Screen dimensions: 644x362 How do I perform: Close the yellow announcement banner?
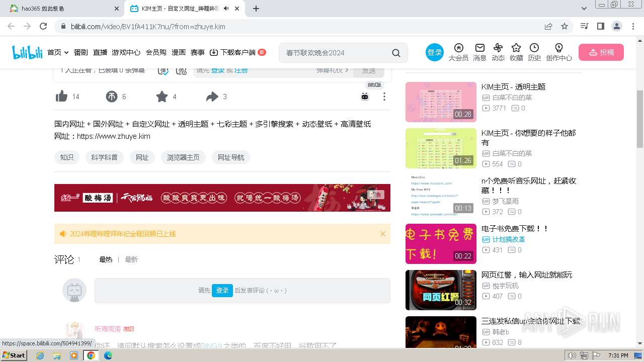pos(383,234)
